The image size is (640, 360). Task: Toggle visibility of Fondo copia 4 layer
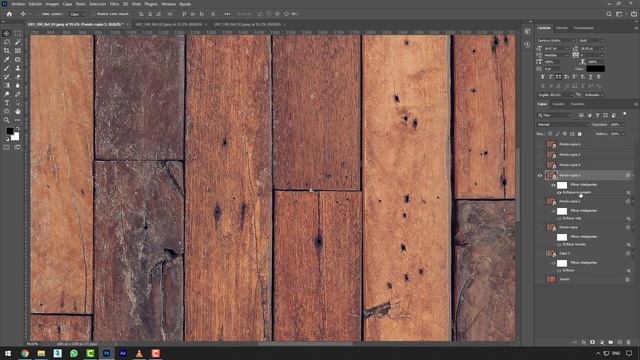(540, 165)
